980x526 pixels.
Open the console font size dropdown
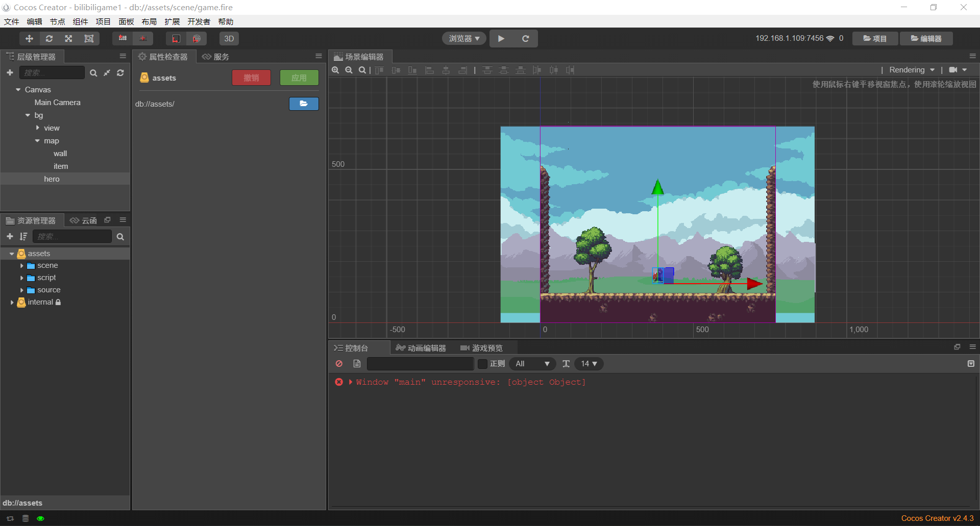coord(589,364)
